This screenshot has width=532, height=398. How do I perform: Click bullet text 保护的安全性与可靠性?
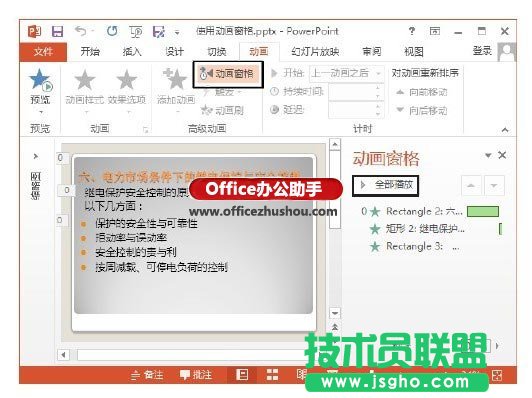[146, 223]
